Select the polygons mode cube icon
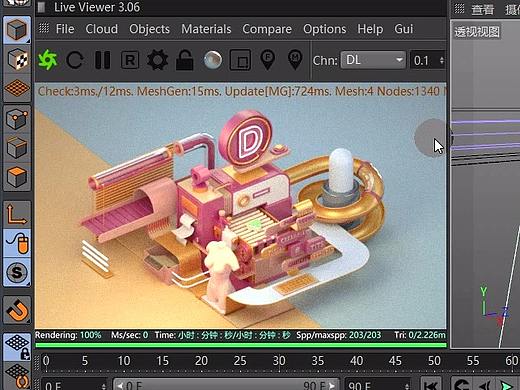 point(17,177)
